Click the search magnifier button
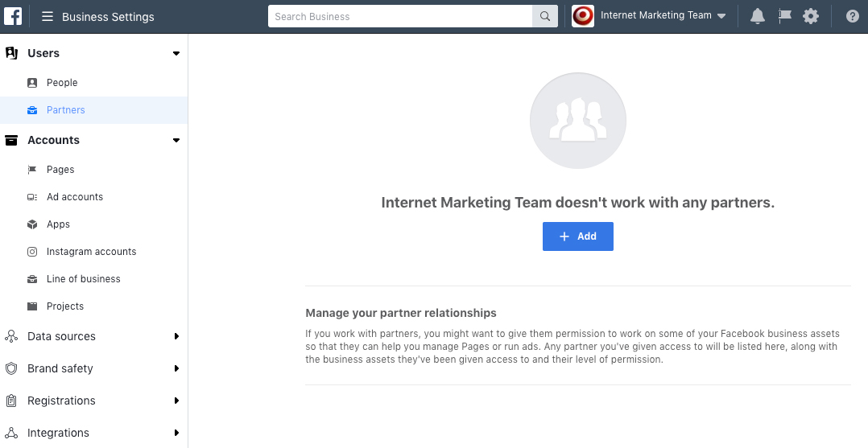Screen dimensions: 868x448 tap(545, 16)
